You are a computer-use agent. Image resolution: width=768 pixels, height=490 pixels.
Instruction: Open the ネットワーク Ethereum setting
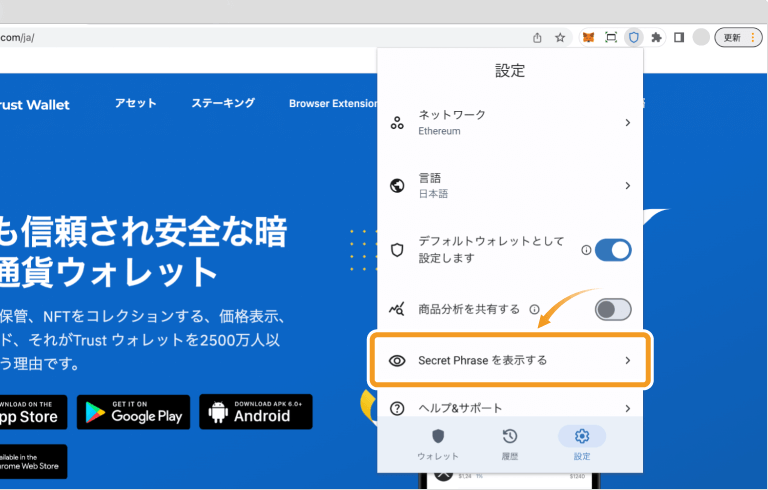point(510,122)
